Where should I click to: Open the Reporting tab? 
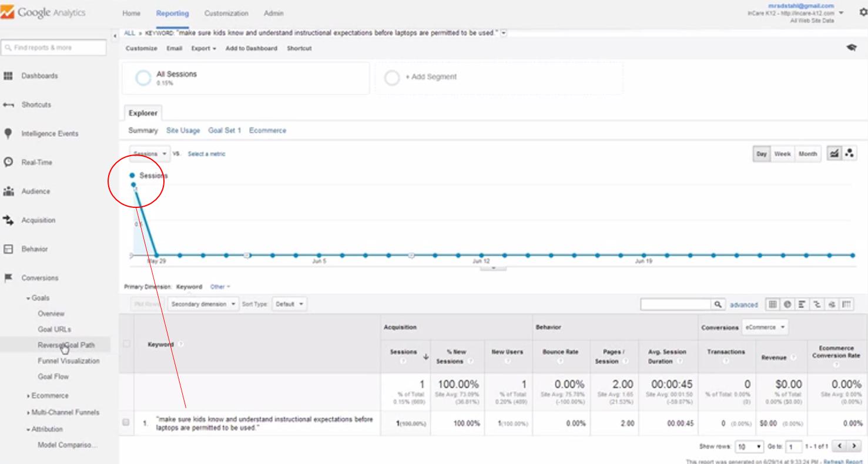click(172, 13)
